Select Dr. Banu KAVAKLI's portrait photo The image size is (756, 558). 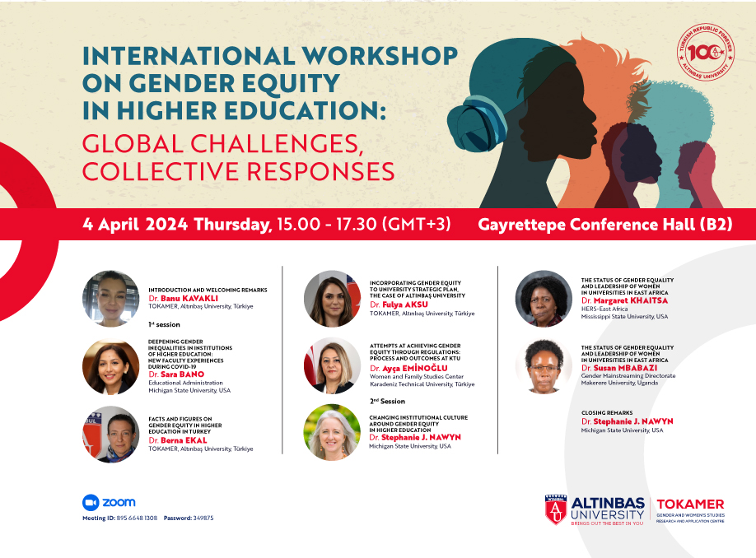pyautogui.click(x=111, y=299)
